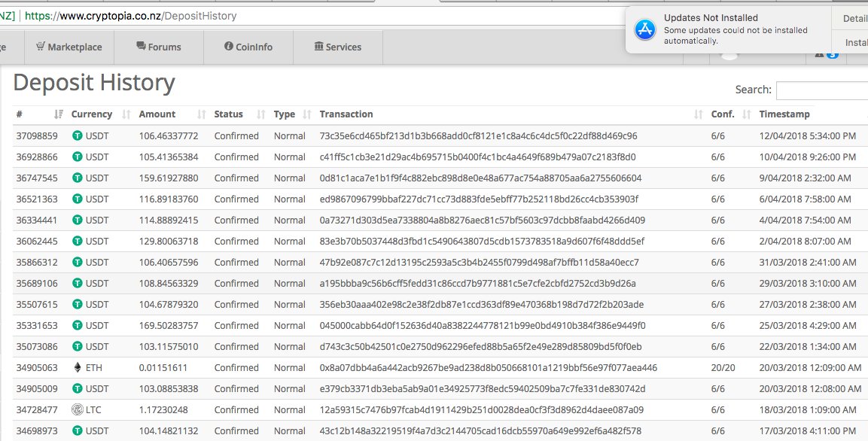Click USDT icon in row 36334441
The height and width of the screenshot is (441, 868).
click(78, 220)
